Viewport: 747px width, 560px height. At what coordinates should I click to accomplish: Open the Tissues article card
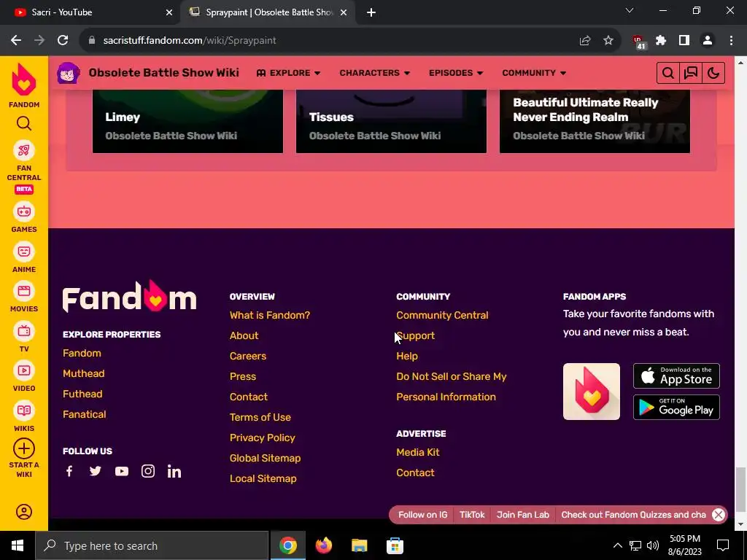click(x=391, y=122)
